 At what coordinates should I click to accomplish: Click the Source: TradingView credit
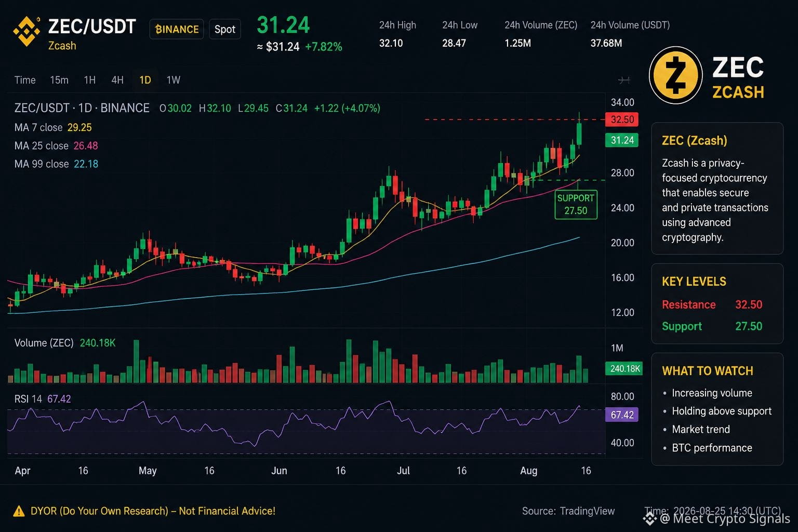coord(568,511)
